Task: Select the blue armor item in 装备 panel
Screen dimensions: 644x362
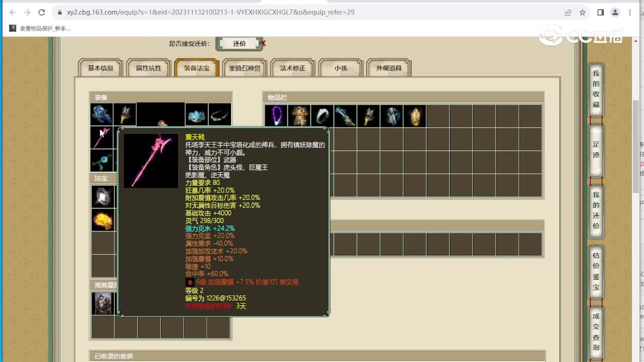Action: click(102, 114)
